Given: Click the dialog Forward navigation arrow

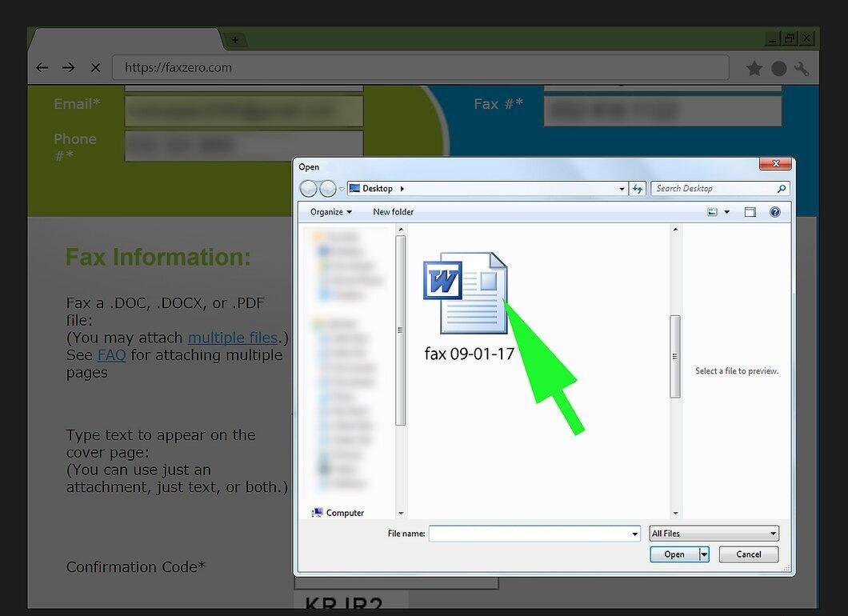Looking at the screenshot, I should (328, 189).
